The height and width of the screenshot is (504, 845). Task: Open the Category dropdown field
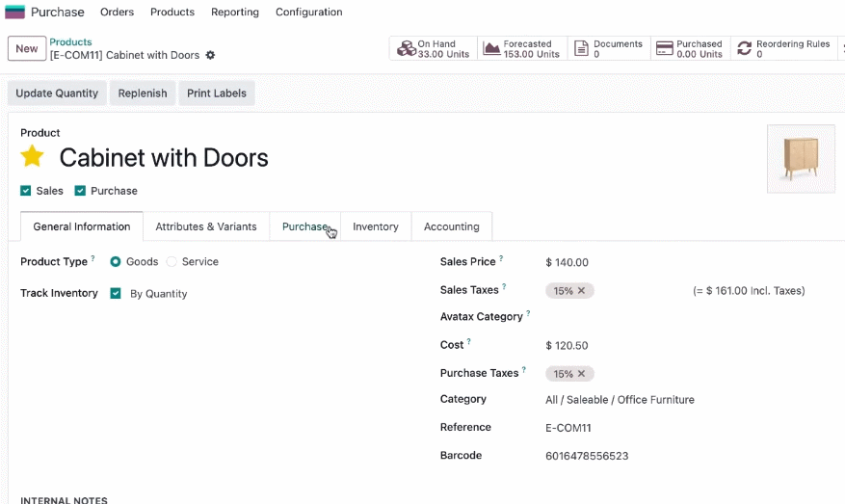(620, 399)
